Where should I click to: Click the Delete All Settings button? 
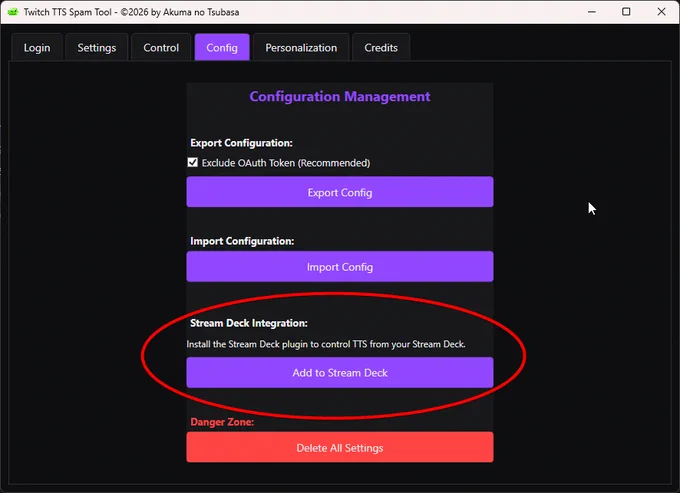coord(340,447)
